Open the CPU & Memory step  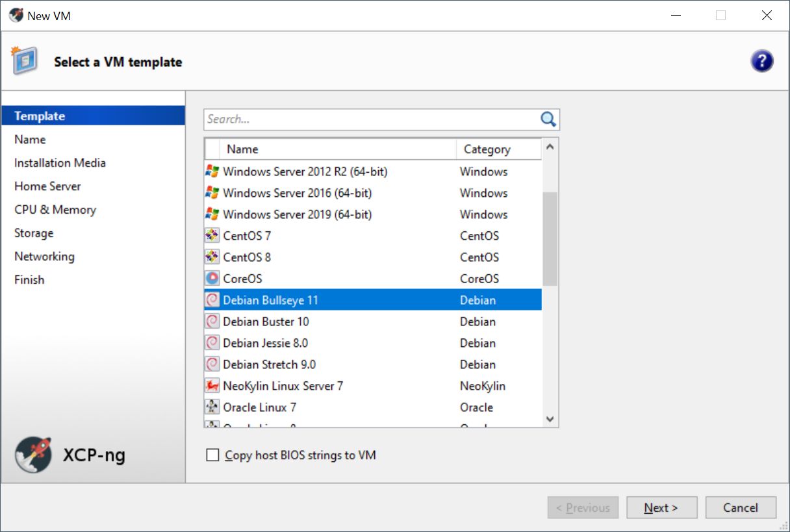(x=55, y=210)
